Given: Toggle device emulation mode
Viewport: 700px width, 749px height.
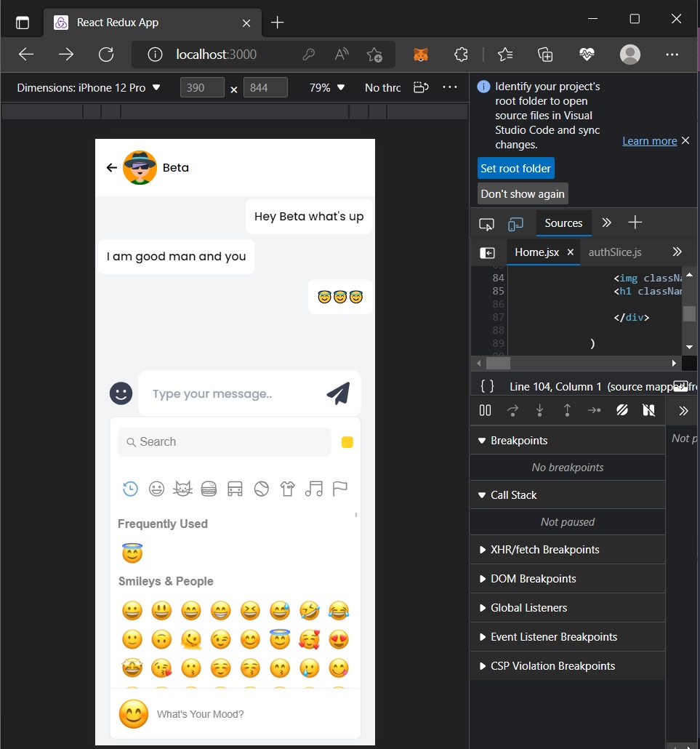Looking at the screenshot, I should pos(515,223).
